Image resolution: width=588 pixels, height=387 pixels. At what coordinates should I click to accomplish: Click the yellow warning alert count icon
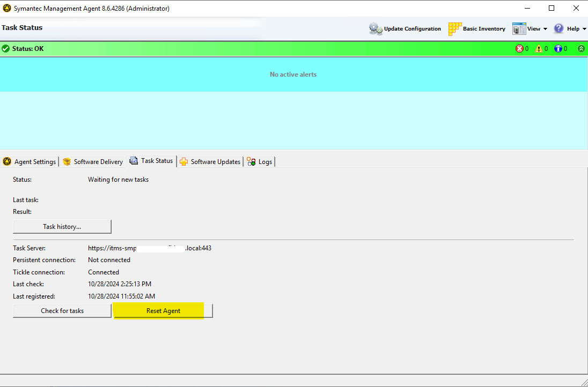coord(539,49)
